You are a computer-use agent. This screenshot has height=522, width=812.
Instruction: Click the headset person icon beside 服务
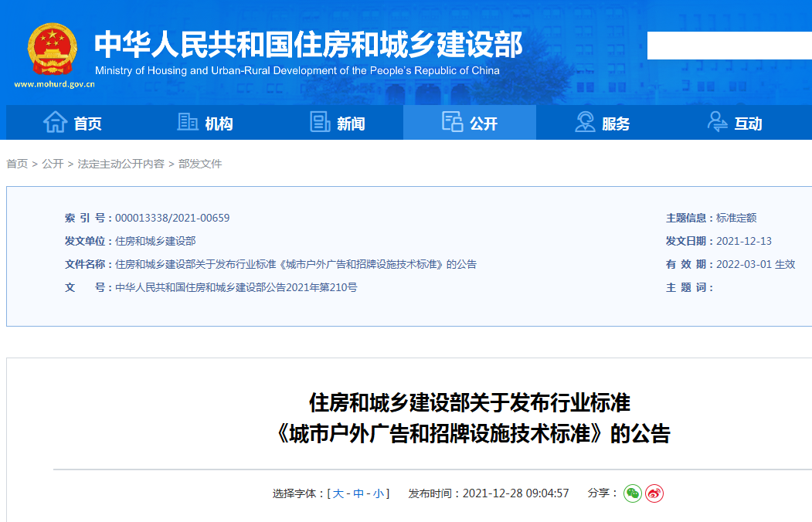click(x=585, y=122)
